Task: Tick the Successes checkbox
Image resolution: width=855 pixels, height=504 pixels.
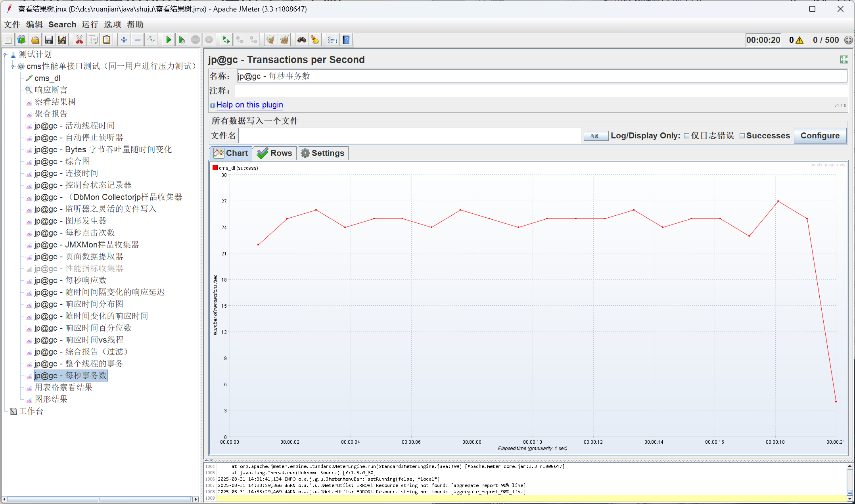Action: [742, 136]
